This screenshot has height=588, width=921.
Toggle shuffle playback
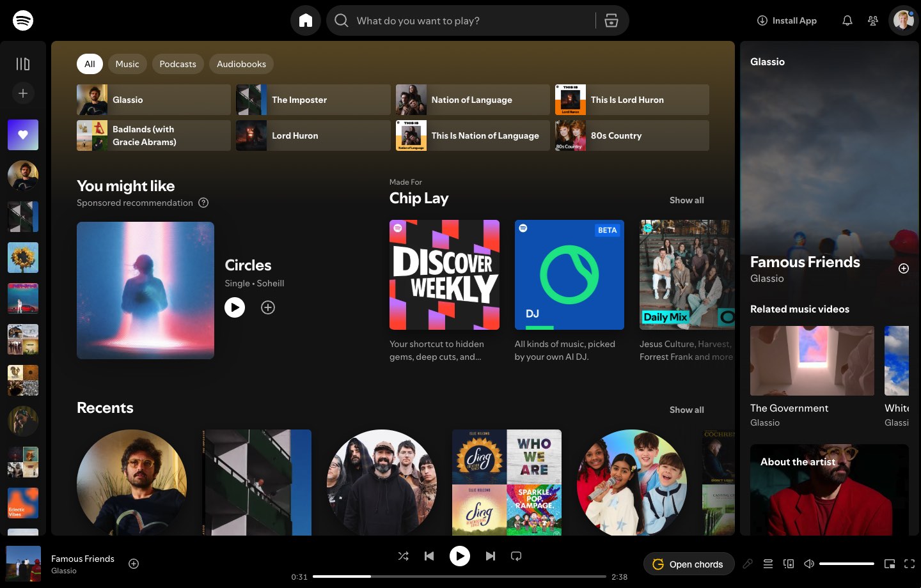[x=404, y=556]
